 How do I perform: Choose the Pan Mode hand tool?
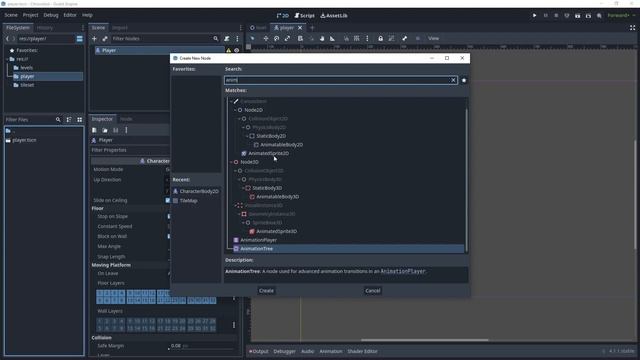point(322,38)
